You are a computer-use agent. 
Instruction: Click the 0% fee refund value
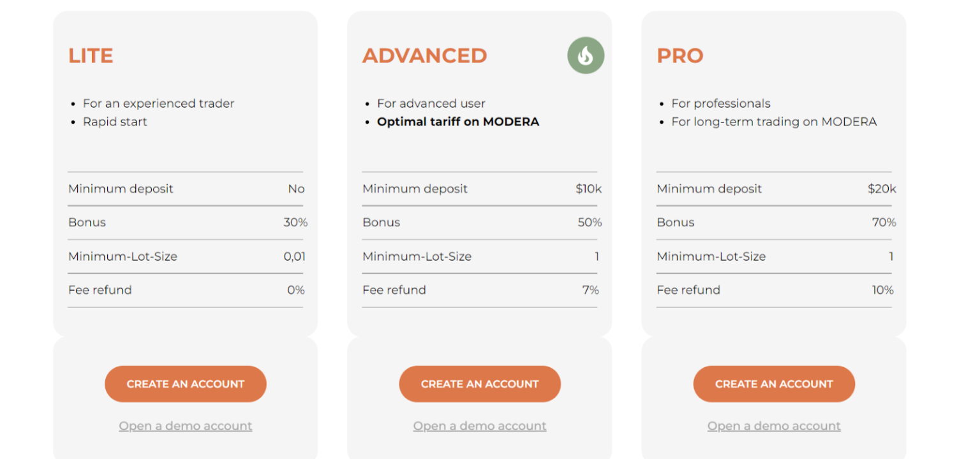295,290
